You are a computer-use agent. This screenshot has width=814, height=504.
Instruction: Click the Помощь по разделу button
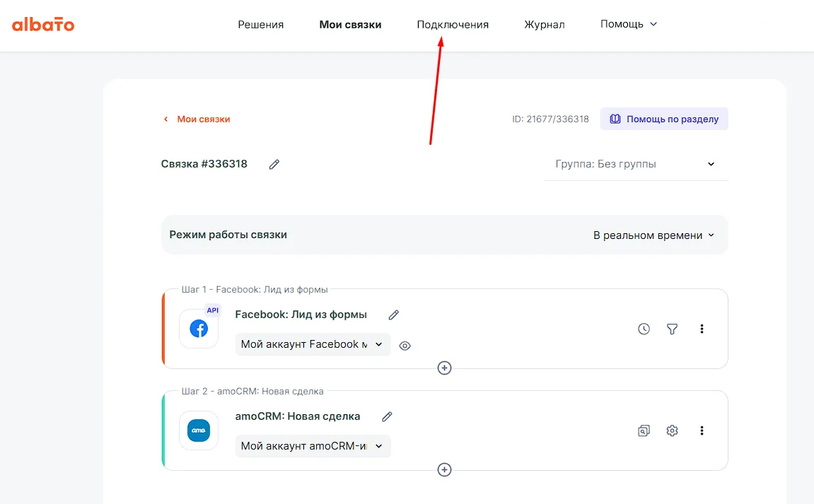[664, 119]
